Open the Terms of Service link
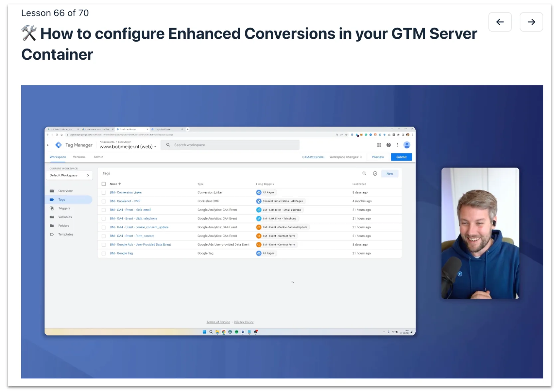Image resolution: width=558 pixels, height=392 pixels. (218, 322)
